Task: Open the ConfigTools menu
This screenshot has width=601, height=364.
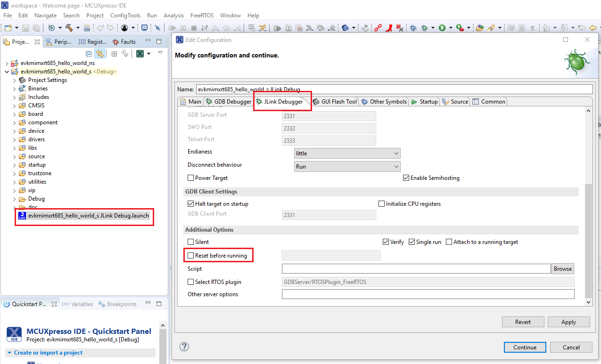Action: click(x=125, y=16)
